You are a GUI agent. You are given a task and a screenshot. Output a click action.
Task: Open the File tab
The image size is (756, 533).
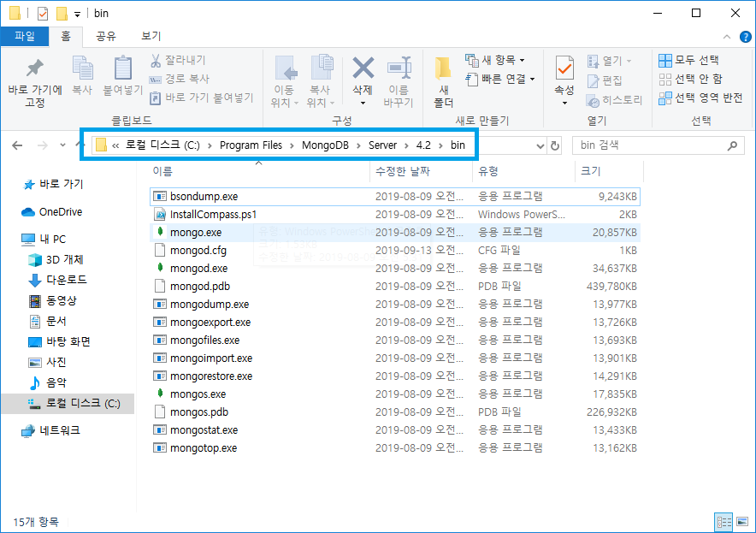tap(25, 36)
